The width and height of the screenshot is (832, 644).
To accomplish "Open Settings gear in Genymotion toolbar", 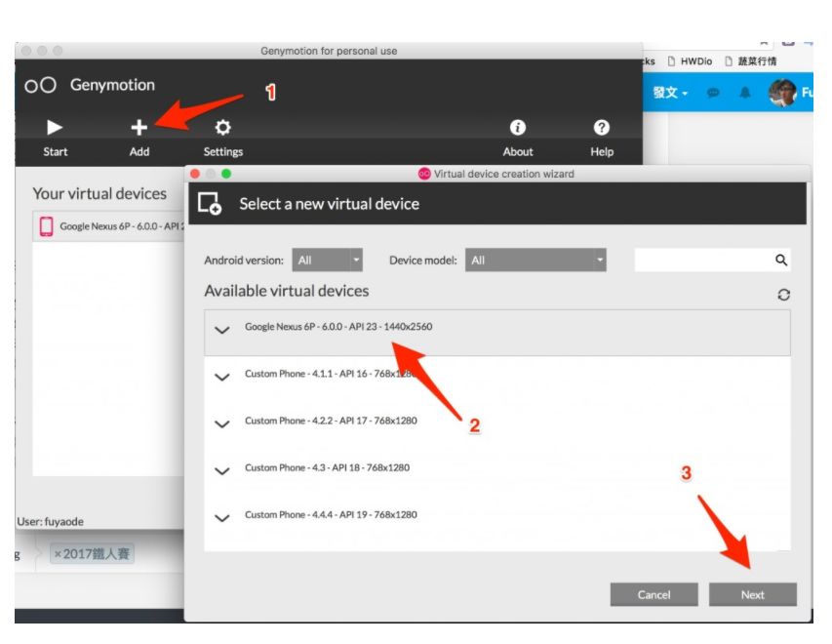I will click(x=222, y=128).
